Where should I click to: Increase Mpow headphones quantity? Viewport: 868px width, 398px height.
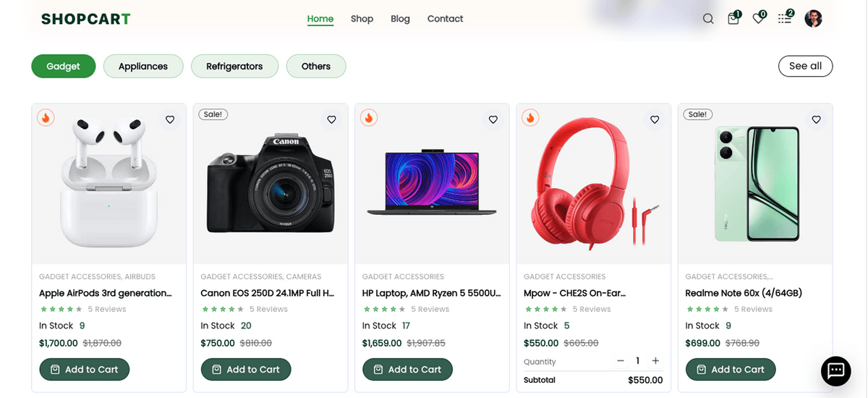tap(655, 360)
